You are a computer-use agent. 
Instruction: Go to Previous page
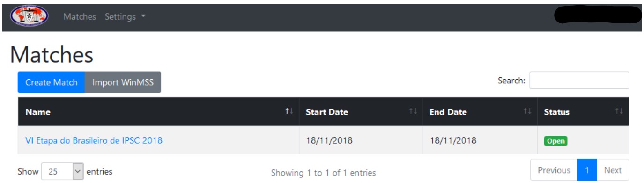(x=554, y=170)
